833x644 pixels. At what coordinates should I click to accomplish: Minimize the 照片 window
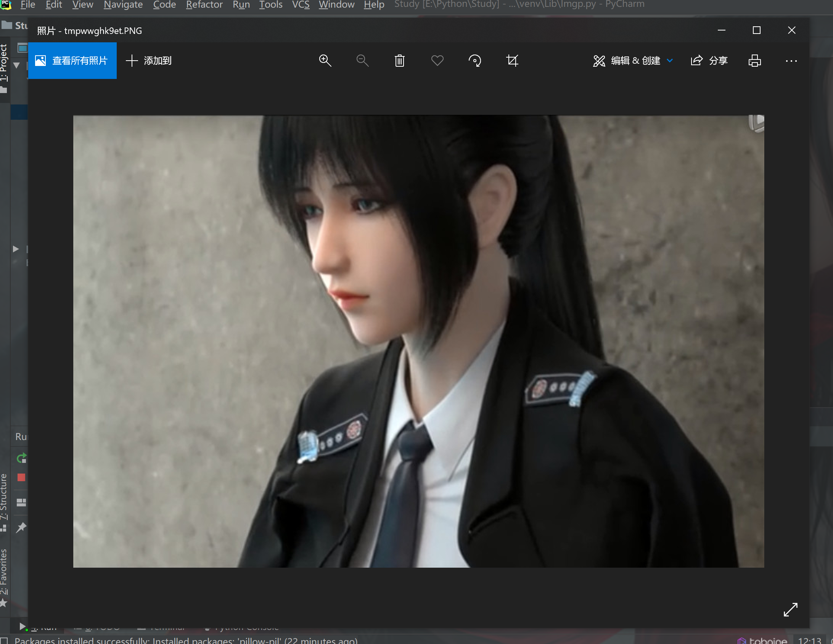(722, 30)
